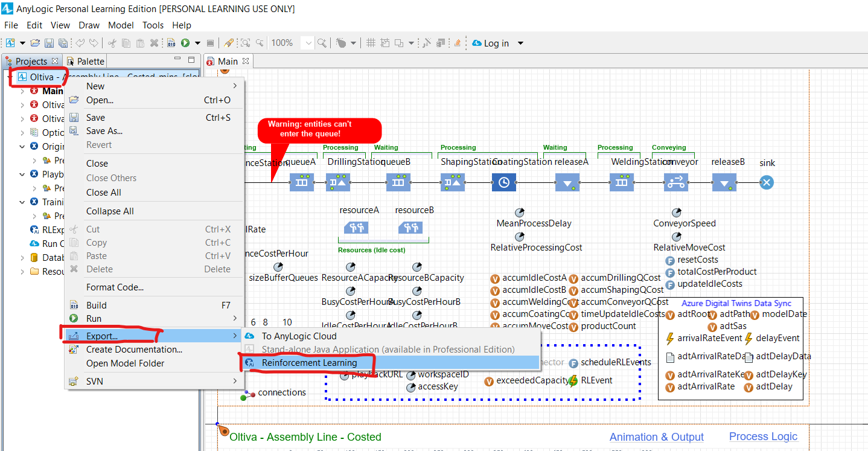Click the resetCosts function icon
868x451 pixels.
[x=670, y=260]
